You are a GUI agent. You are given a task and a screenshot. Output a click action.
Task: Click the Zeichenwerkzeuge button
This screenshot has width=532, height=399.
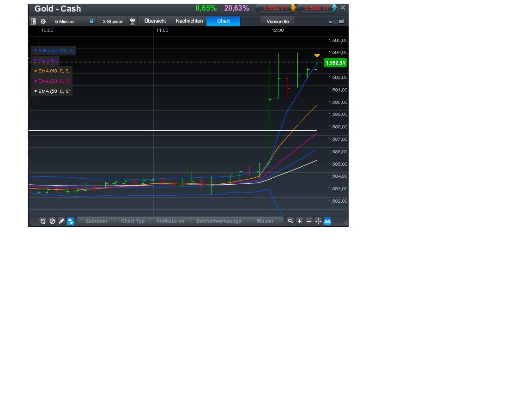coord(218,221)
